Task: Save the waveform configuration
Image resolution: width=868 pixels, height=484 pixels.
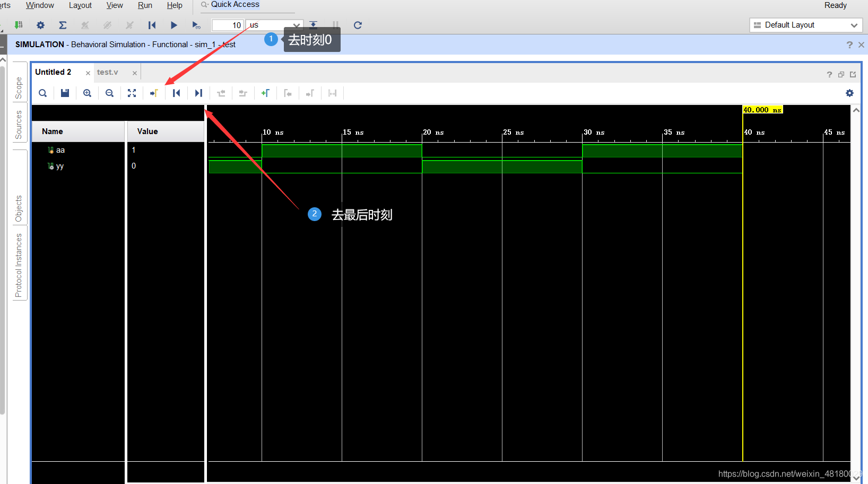Action: click(x=65, y=93)
